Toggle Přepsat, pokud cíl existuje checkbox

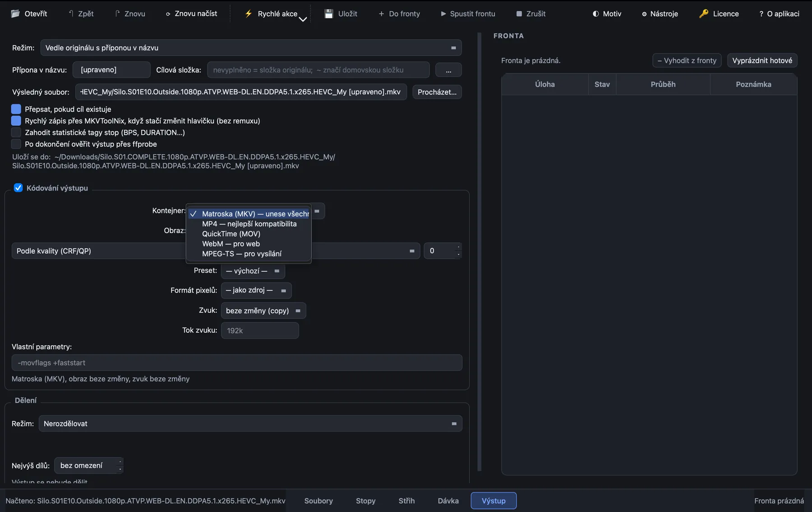(x=16, y=109)
